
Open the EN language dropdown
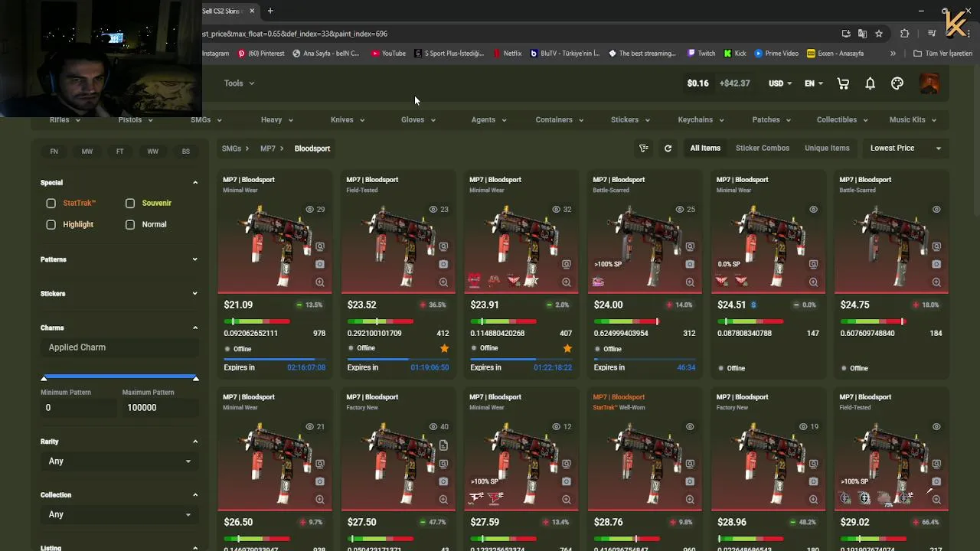click(x=814, y=83)
